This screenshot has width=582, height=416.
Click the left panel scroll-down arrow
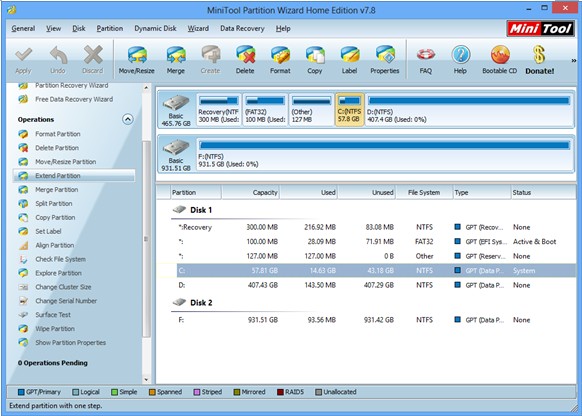click(146, 380)
